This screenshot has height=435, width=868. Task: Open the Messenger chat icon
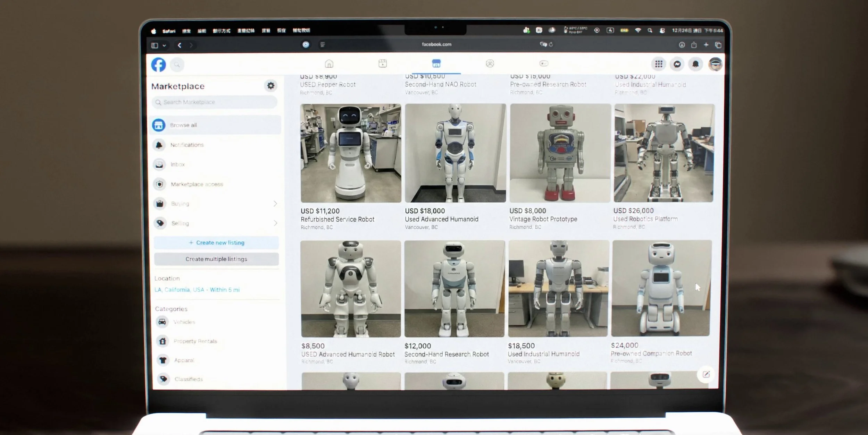[x=677, y=64]
